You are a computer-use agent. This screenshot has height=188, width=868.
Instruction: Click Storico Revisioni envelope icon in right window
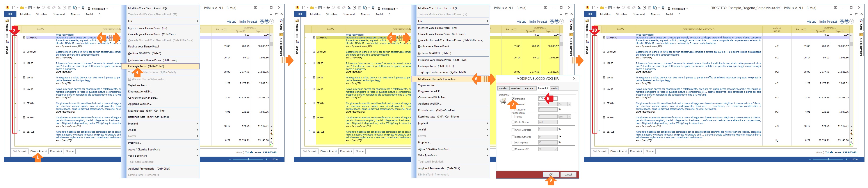pyautogui.click(x=861, y=34)
